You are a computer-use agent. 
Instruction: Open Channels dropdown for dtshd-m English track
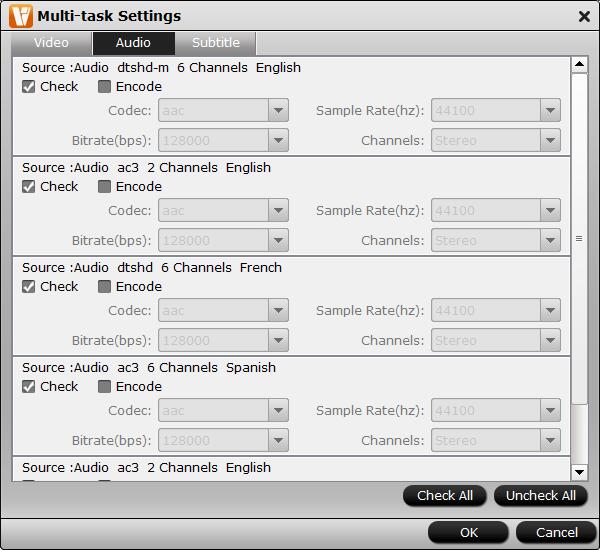(x=496, y=140)
